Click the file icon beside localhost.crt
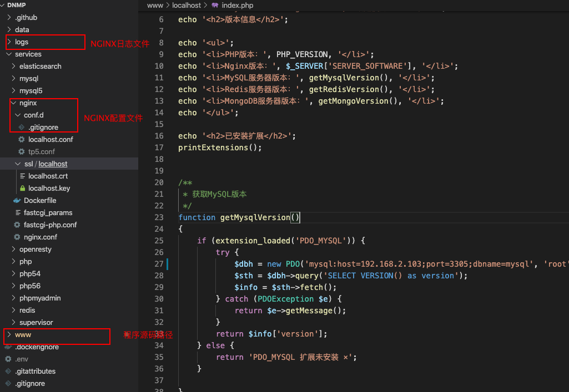569x392 pixels. coord(23,176)
